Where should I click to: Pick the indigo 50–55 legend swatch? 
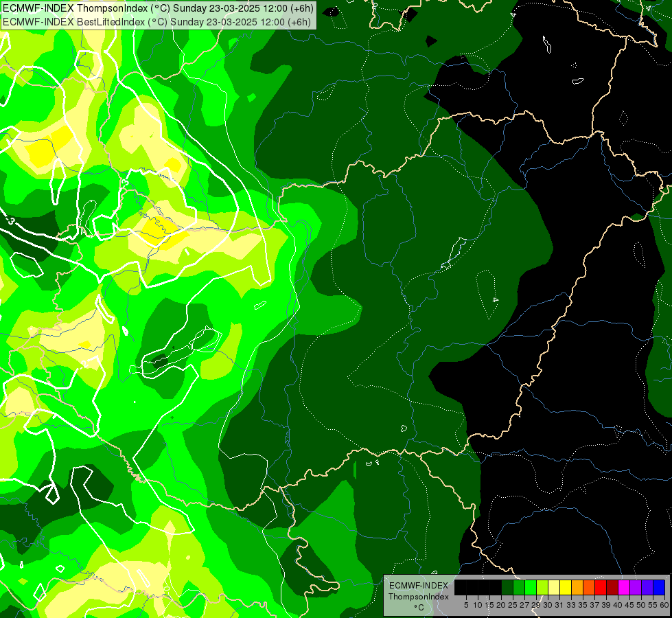(647, 587)
